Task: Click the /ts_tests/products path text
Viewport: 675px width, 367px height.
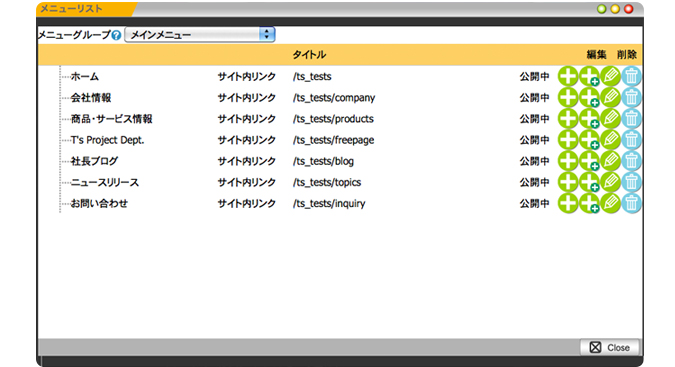Action: click(333, 119)
